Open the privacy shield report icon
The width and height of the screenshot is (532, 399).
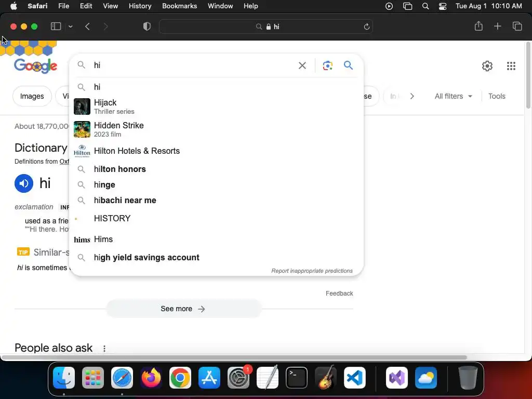pyautogui.click(x=147, y=26)
